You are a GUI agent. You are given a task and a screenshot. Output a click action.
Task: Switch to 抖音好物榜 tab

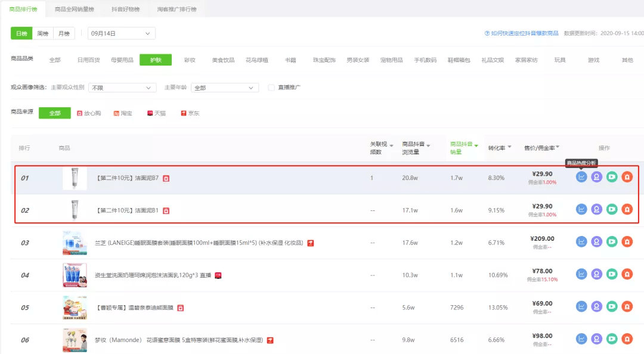point(126,9)
